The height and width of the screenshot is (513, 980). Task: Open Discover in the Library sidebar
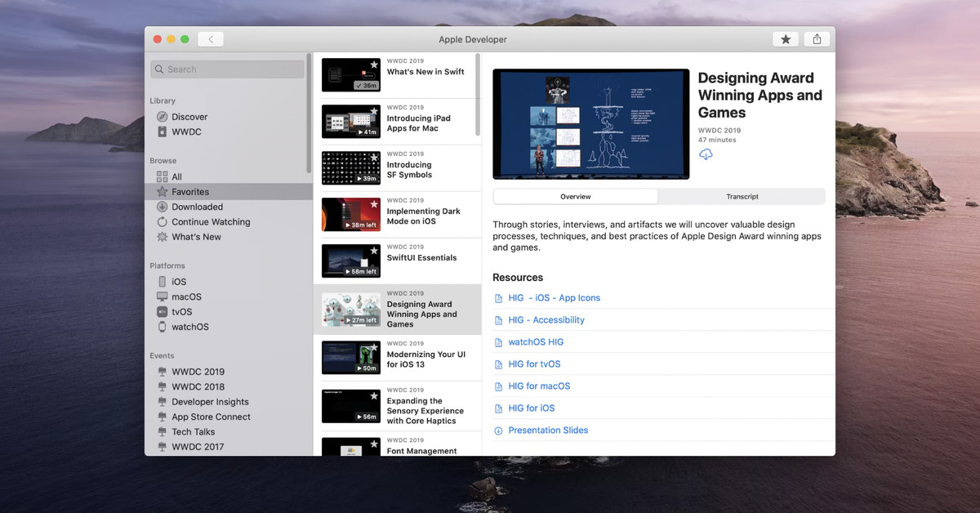[x=189, y=117]
